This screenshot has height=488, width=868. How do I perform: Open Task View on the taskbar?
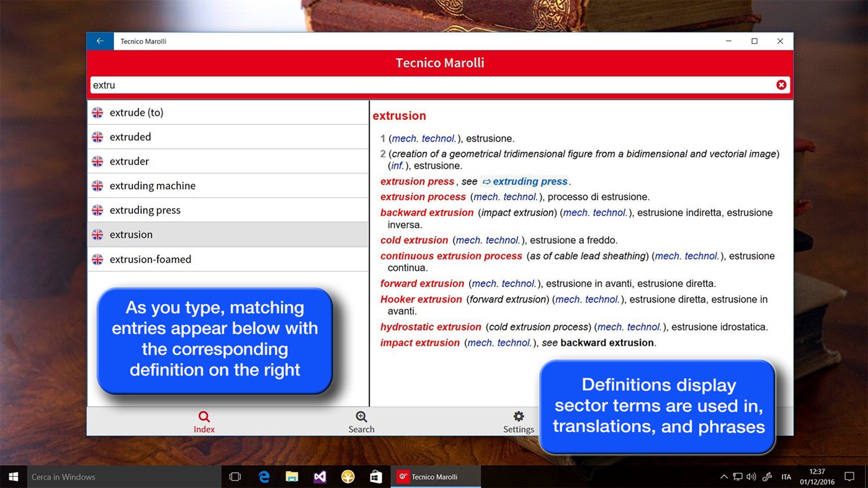tap(235, 476)
